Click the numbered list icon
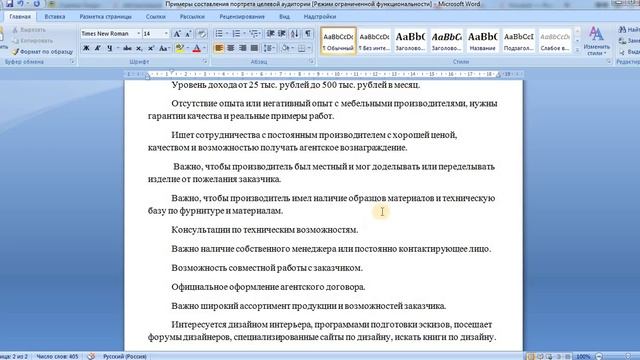This screenshot has width=640, height=360. 236,33
